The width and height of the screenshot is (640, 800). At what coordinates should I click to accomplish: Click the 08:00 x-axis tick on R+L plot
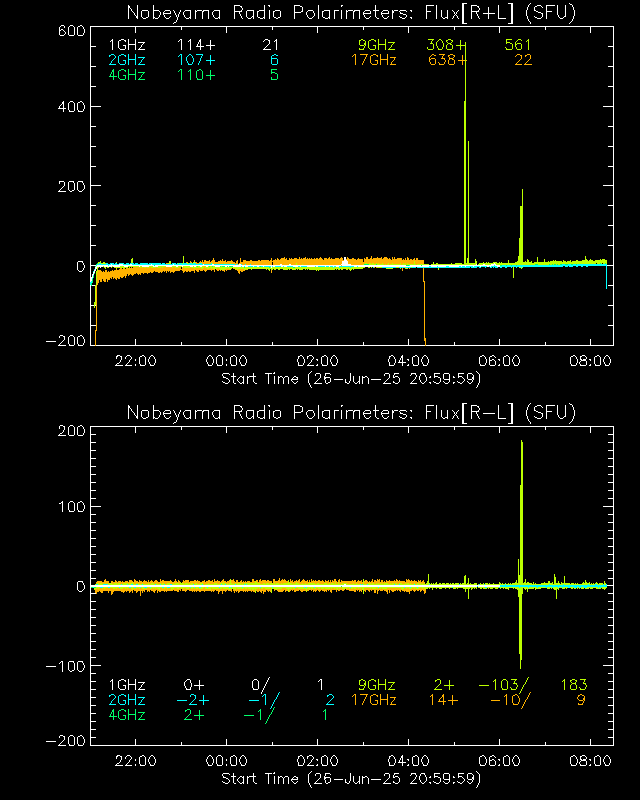tap(590, 361)
